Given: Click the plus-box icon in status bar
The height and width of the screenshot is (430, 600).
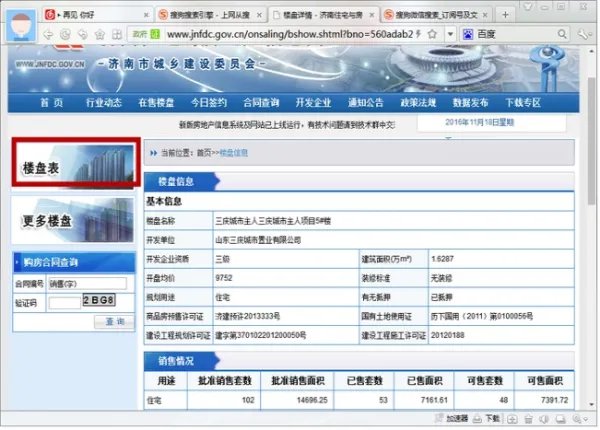Looking at the screenshot, I should 512,419.
